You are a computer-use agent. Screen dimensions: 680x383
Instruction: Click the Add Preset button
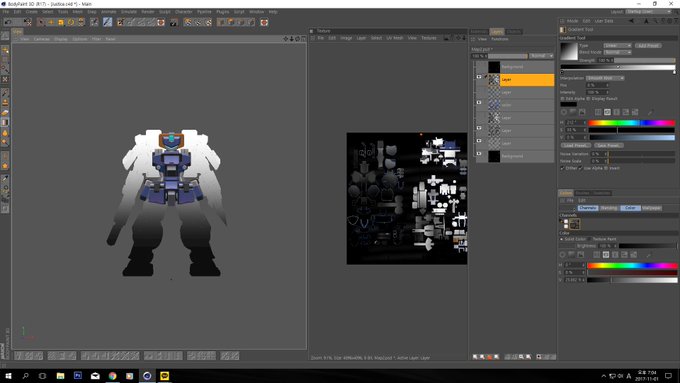pos(648,46)
